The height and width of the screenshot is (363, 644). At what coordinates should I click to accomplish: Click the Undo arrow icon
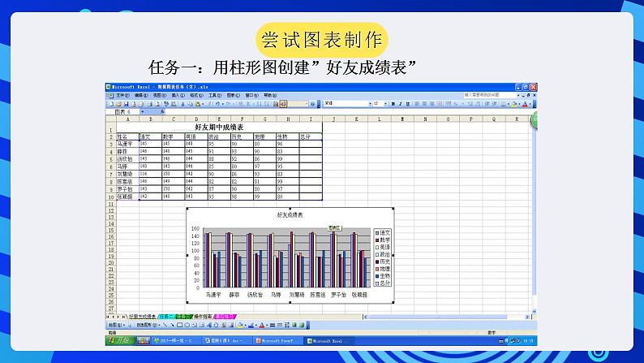(x=217, y=104)
